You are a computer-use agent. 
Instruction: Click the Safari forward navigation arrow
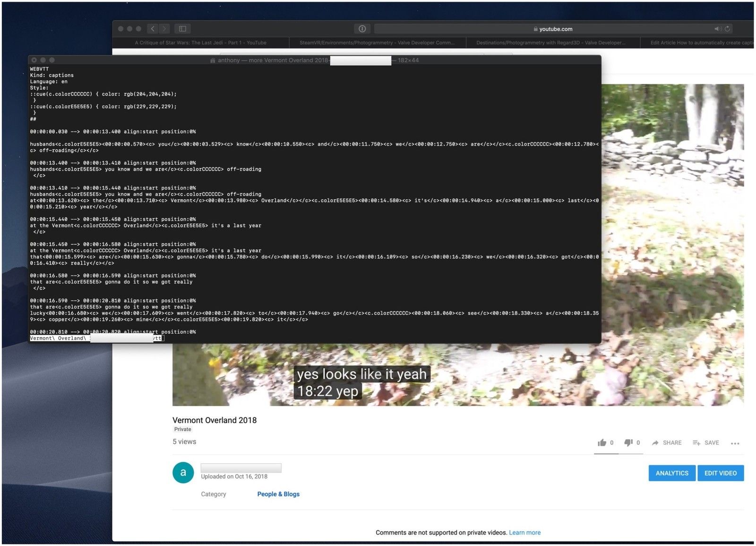(164, 29)
